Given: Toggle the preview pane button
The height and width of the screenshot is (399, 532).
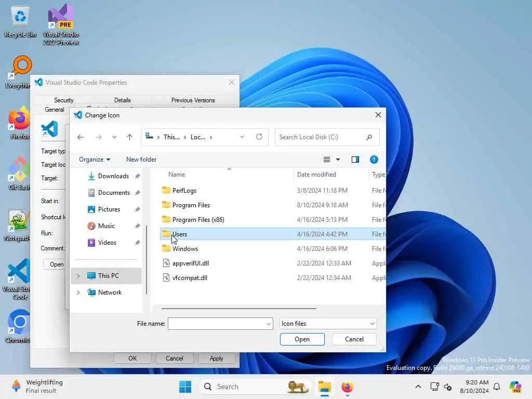Looking at the screenshot, I should pos(355,159).
